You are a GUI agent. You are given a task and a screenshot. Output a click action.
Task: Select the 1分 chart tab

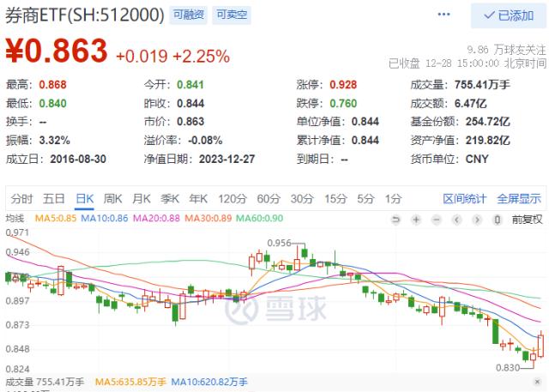[393, 199]
